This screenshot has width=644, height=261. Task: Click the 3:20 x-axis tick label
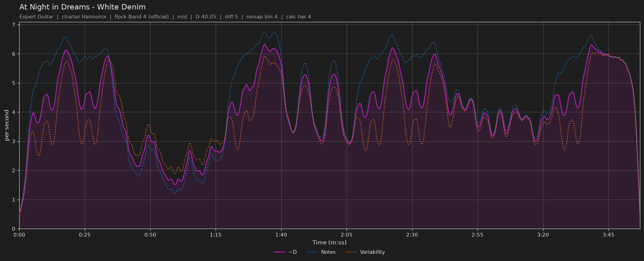pyautogui.click(x=543, y=235)
